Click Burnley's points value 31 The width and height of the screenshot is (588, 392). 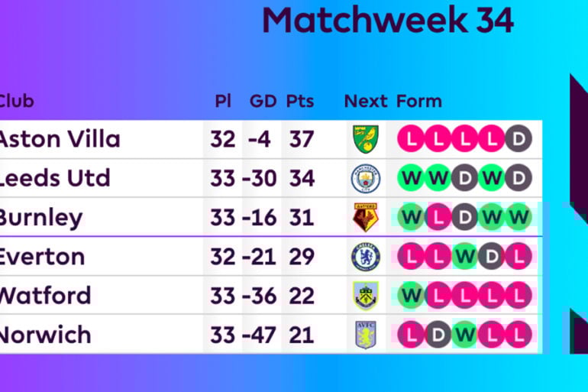click(301, 218)
